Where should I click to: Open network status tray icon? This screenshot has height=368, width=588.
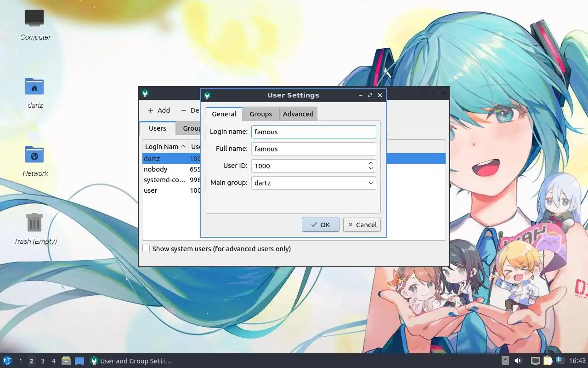(536, 361)
